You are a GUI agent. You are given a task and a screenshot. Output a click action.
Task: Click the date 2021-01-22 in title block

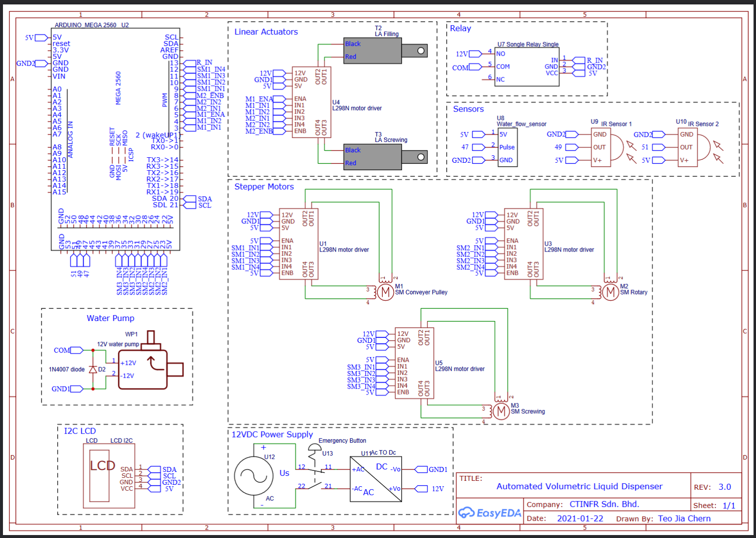(x=580, y=519)
